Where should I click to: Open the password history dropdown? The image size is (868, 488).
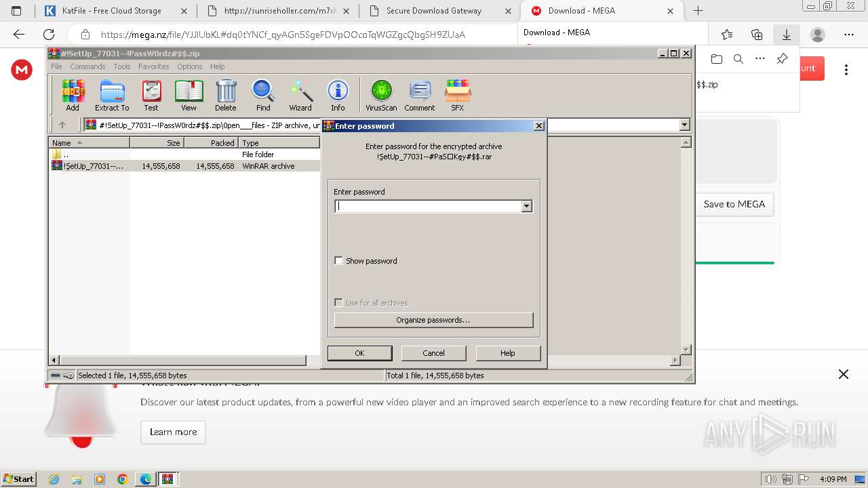(526, 206)
